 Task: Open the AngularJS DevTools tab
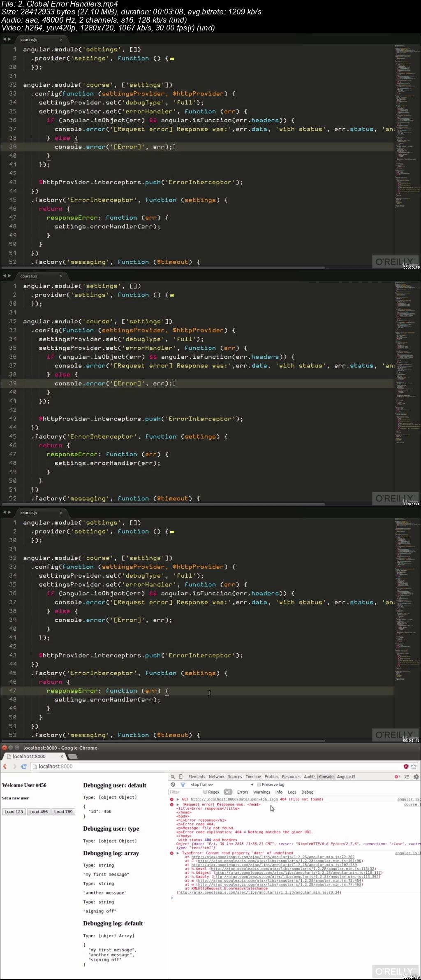[x=346, y=777]
